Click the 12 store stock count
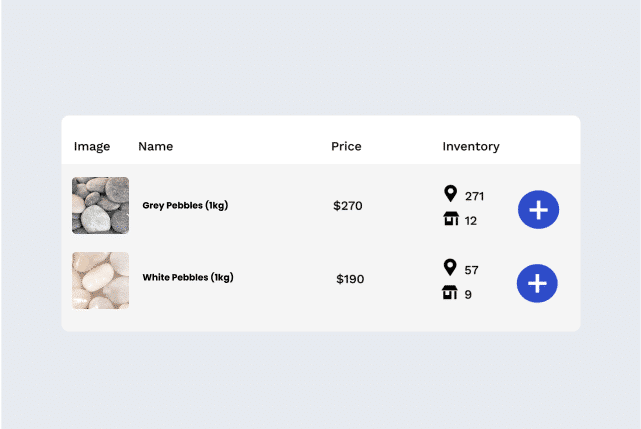 pos(471,221)
